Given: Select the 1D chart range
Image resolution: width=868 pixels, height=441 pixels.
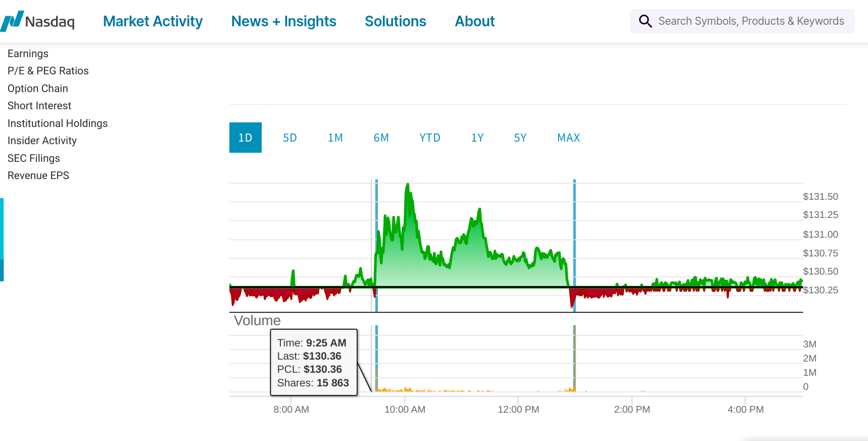Looking at the screenshot, I should [x=245, y=138].
